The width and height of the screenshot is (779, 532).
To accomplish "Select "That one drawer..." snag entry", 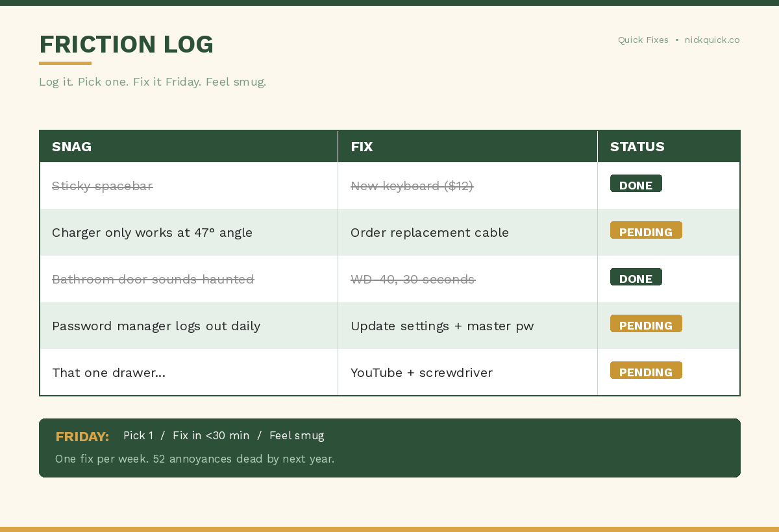I will (x=108, y=372).
